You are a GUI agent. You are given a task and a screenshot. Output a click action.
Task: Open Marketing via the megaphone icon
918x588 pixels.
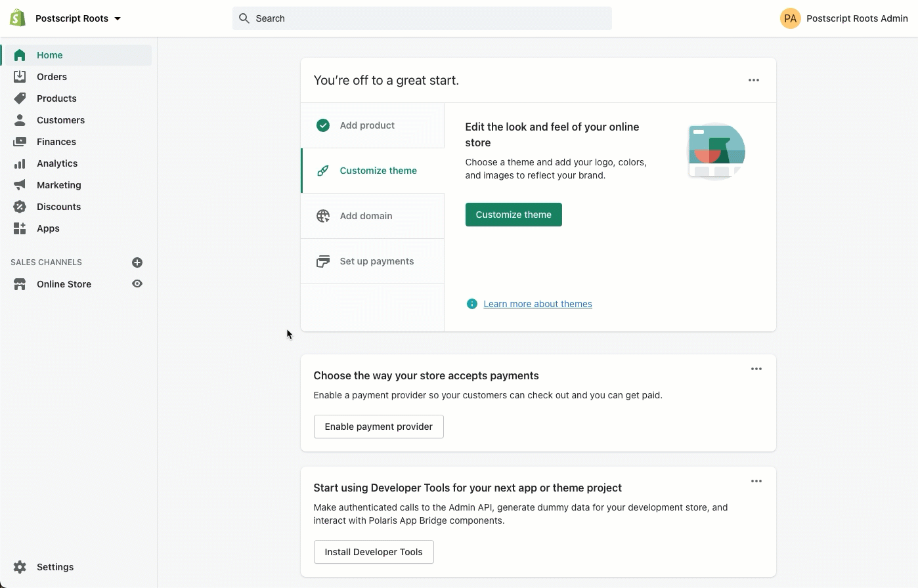tap(20, 185)
